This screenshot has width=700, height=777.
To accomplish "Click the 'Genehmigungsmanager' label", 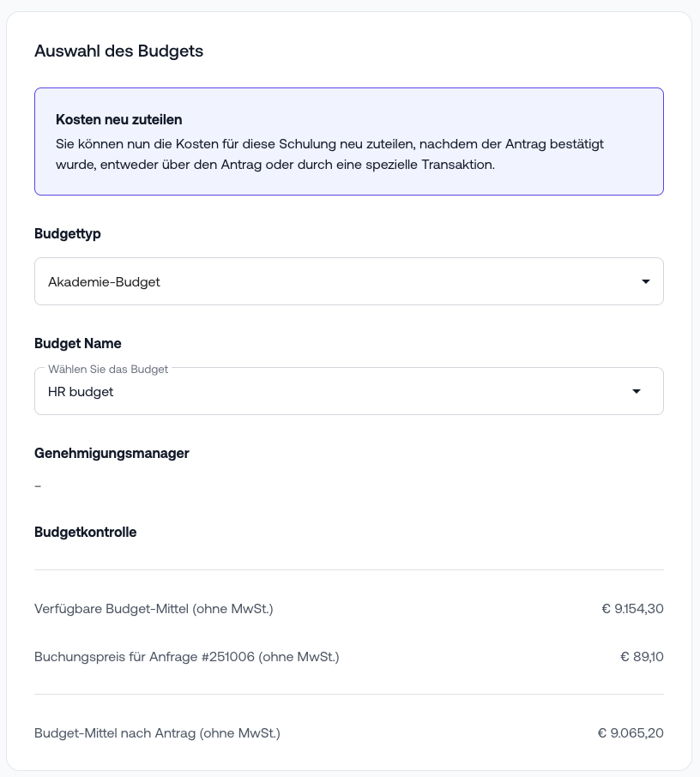I will [x=112, y=453].
